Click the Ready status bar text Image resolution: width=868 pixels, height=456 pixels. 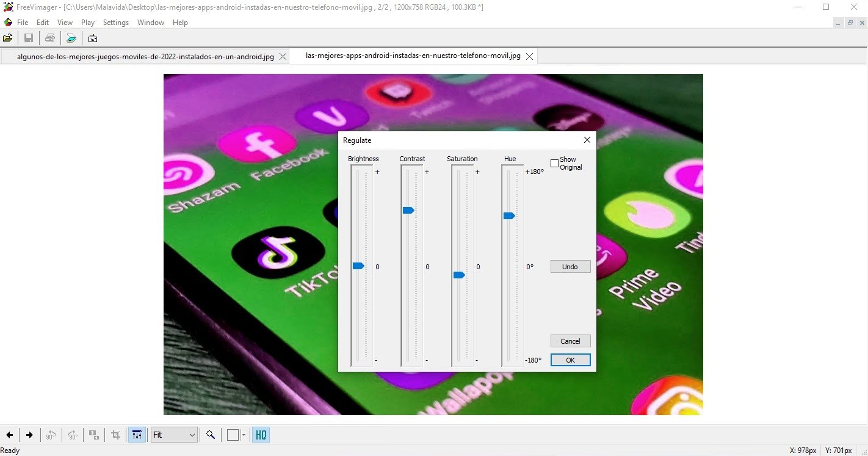coord(10,451)
